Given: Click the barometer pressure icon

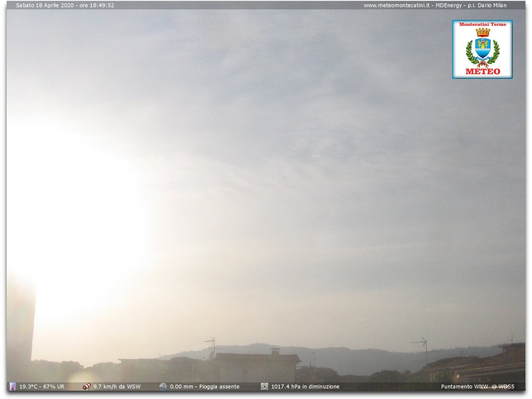Looking at the screenshot, I should click(x=264, y=386).
